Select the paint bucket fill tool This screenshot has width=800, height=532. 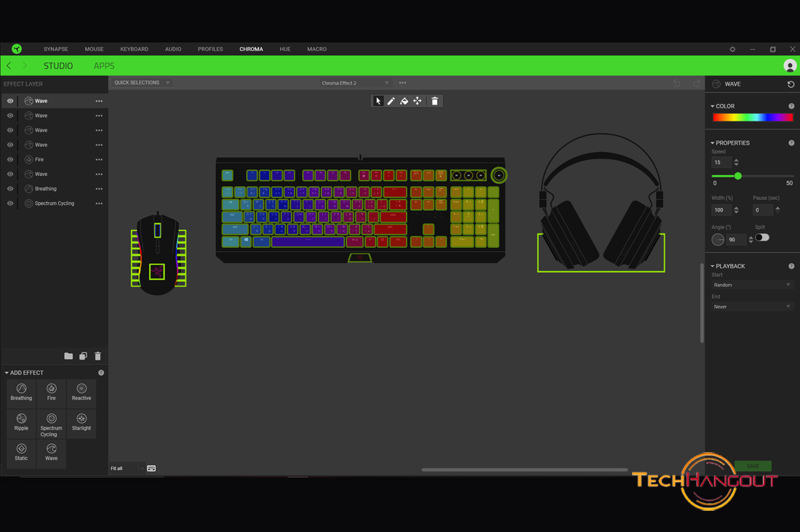point(404,101)
